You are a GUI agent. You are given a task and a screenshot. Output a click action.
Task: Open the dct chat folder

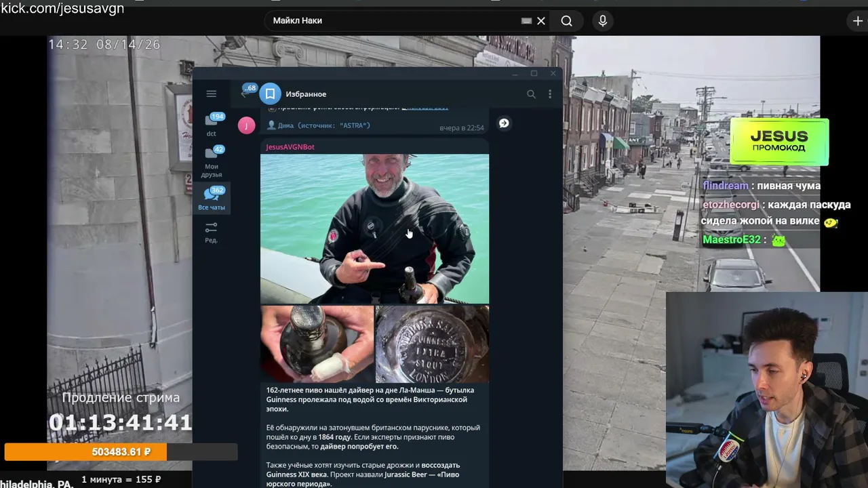pyautogui.click(x=212, y=125)
